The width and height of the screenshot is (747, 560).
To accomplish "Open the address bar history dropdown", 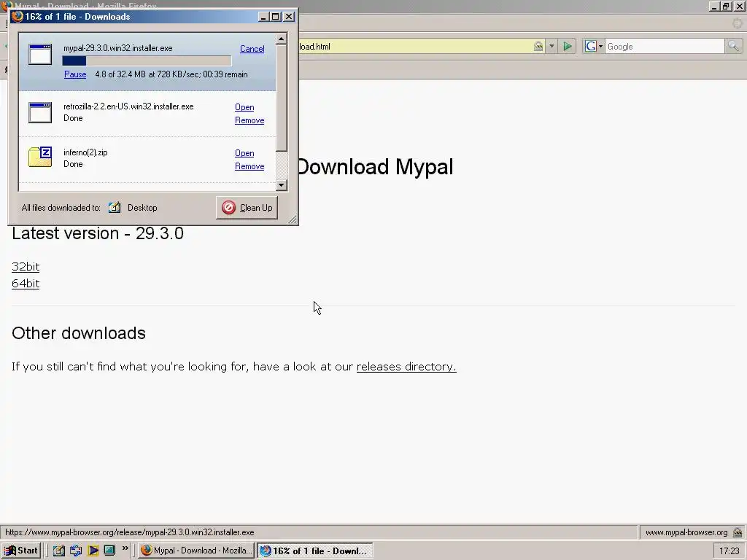I will click(551, 46).
